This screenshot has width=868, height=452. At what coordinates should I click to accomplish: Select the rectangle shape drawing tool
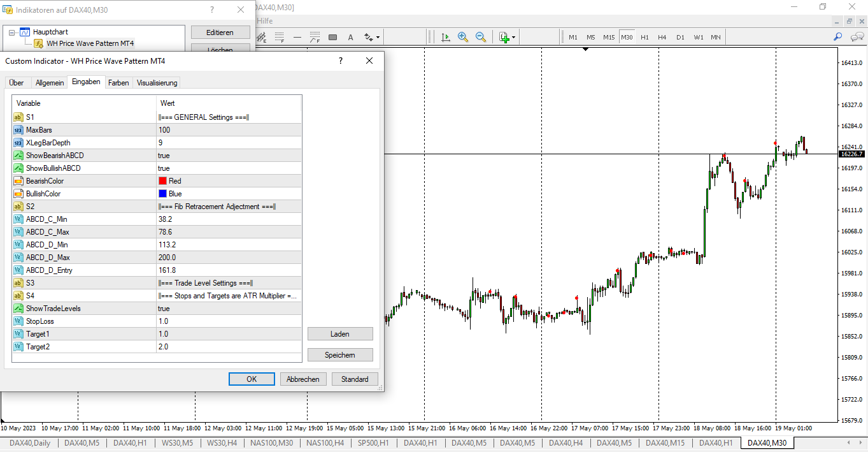(332, 37)
